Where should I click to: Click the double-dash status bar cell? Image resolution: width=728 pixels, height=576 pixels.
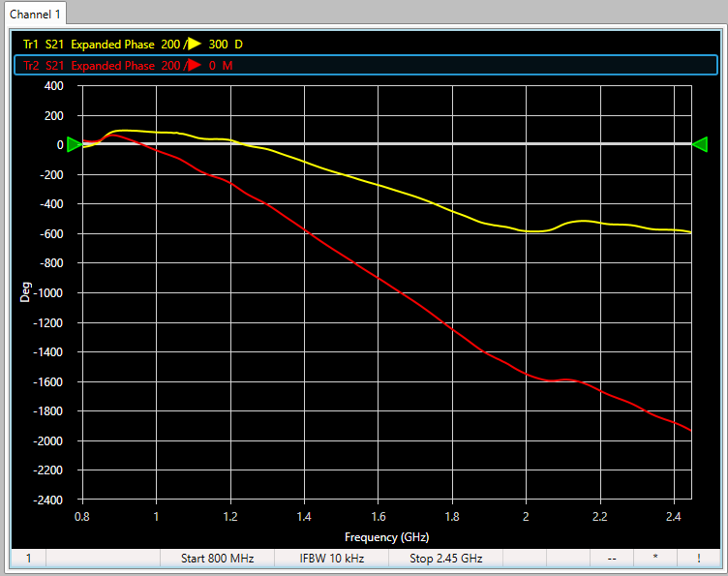[x=612, y=559]
